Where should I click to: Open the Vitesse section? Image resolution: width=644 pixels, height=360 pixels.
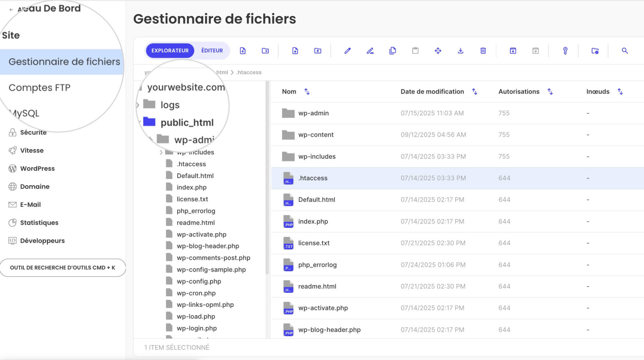point(32,150)
